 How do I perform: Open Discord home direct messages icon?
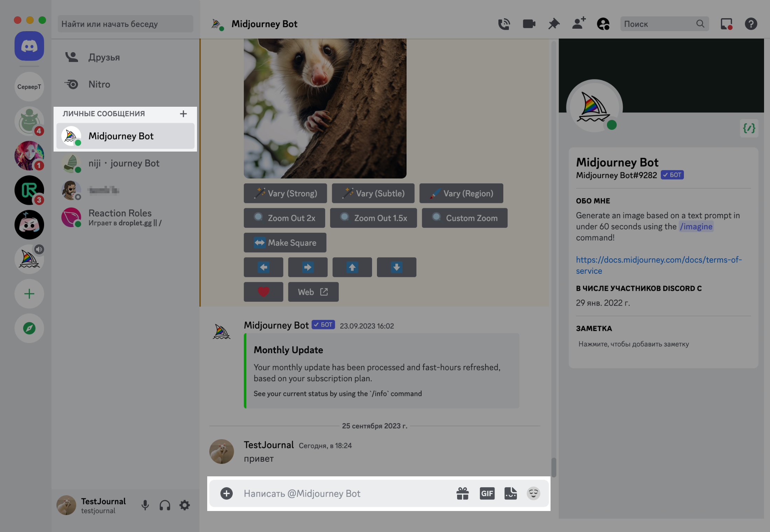click(x=29, y=46)
